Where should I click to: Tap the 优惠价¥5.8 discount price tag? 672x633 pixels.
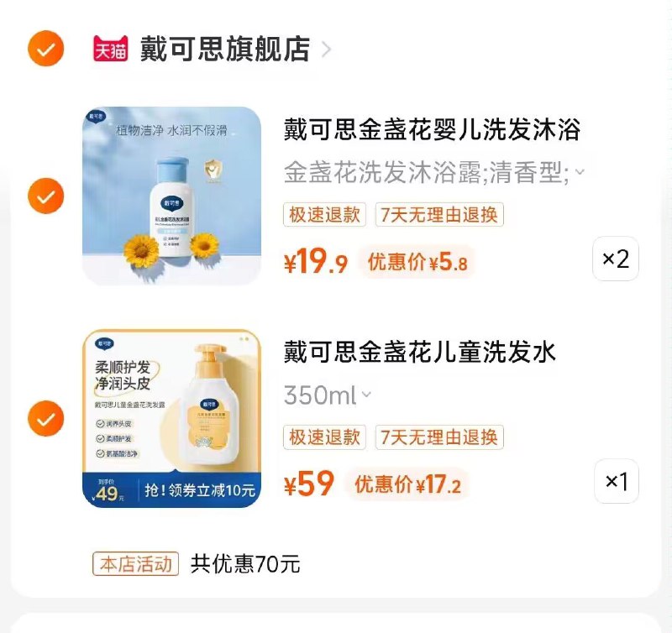pos(417,263)
